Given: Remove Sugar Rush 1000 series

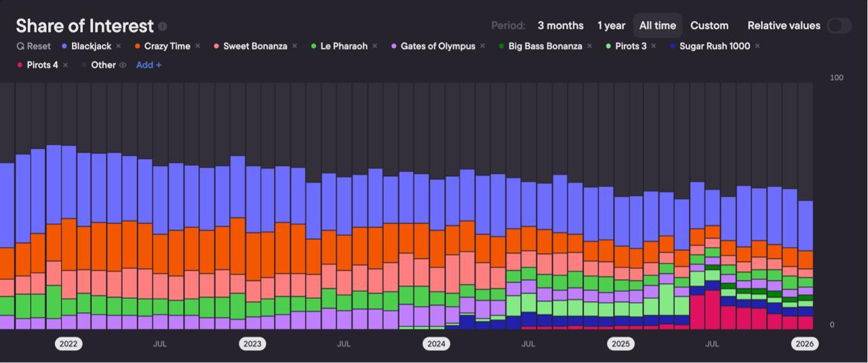Looking at the screenshot, I should [757, 46].
